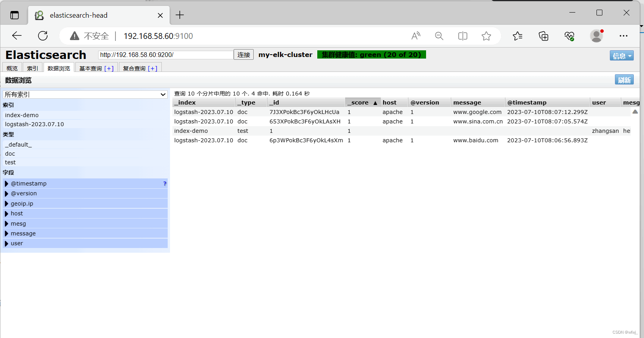Select the 数据浏览 browser tab
Image resolution: width=644 pixels, height=338 pixels.
click(59, 68)
